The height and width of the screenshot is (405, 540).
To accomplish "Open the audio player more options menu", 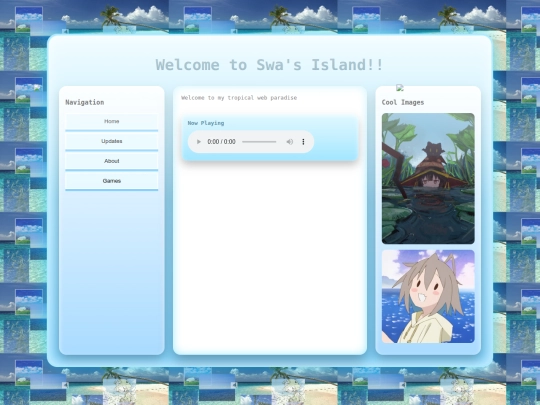I will [x=303, y=142].
